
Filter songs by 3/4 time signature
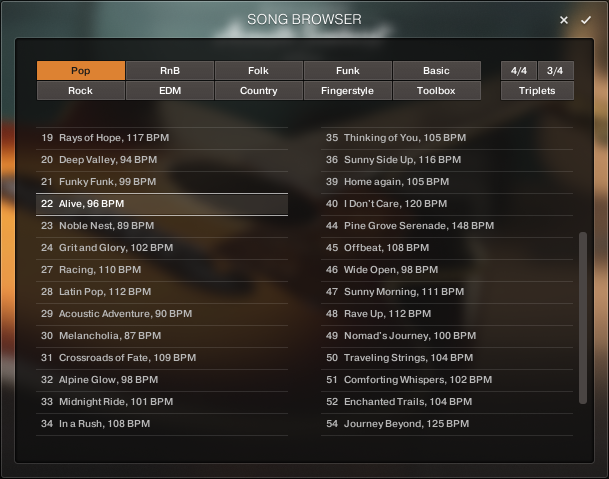pyautogui.click(x=555, y=70)
